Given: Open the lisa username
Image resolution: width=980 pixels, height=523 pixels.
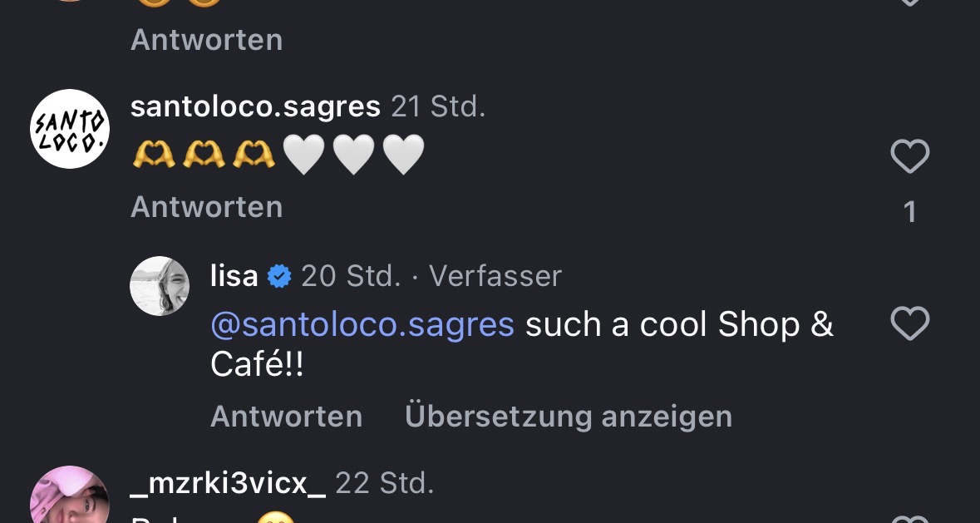Looking at the screenshot, I should pos(234,276).
